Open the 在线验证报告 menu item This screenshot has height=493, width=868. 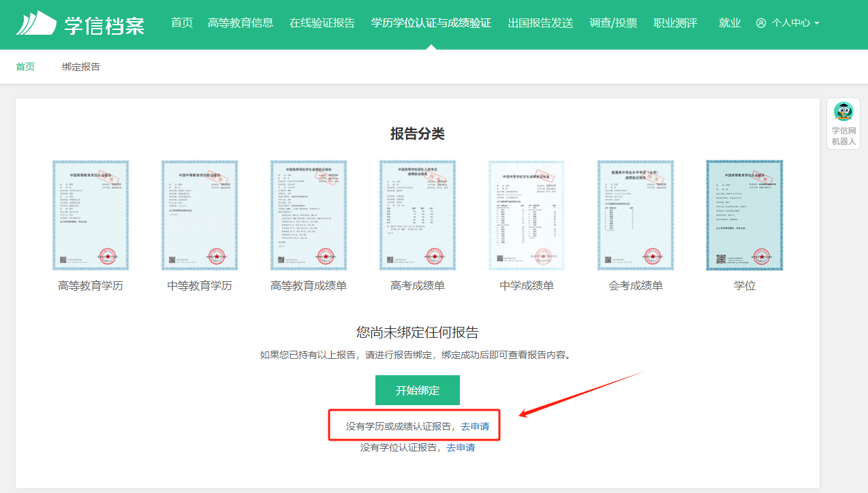[322, 23]
